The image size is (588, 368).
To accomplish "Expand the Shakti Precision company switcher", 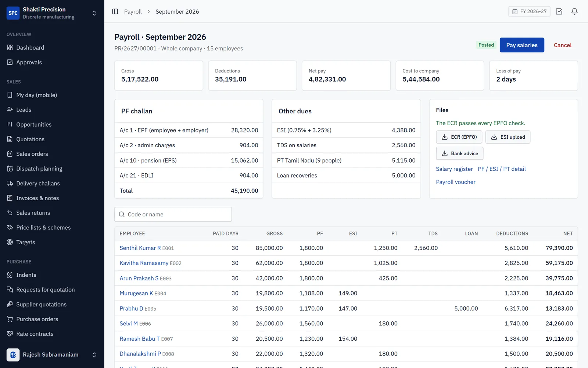I will 52,13.
